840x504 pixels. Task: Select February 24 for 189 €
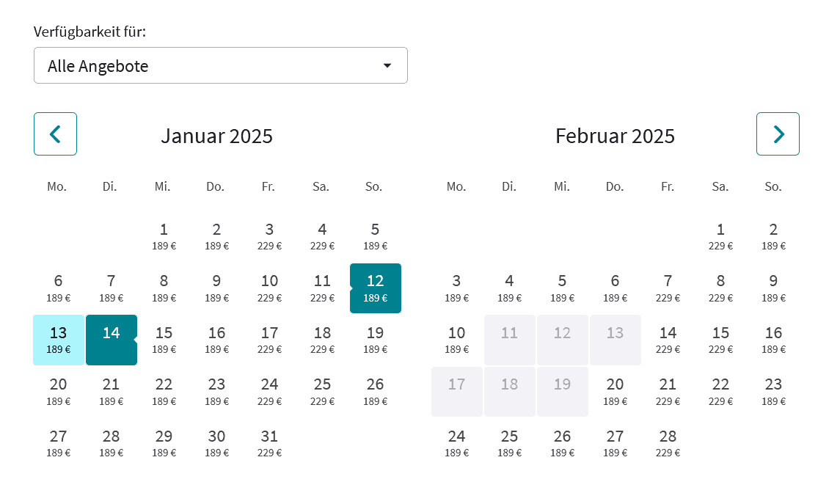point(456,443)
